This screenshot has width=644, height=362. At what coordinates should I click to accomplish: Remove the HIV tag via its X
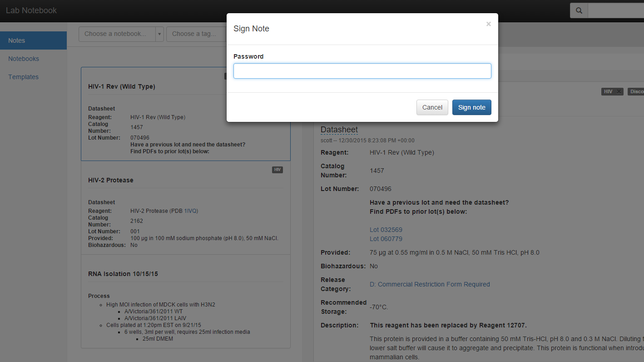pos(619,91)
